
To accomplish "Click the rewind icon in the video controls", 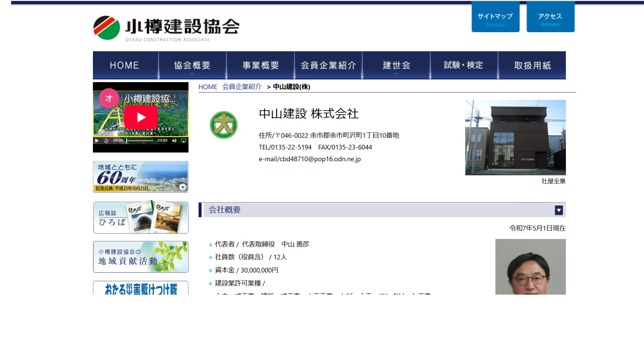I will click(x=106, y=141).
